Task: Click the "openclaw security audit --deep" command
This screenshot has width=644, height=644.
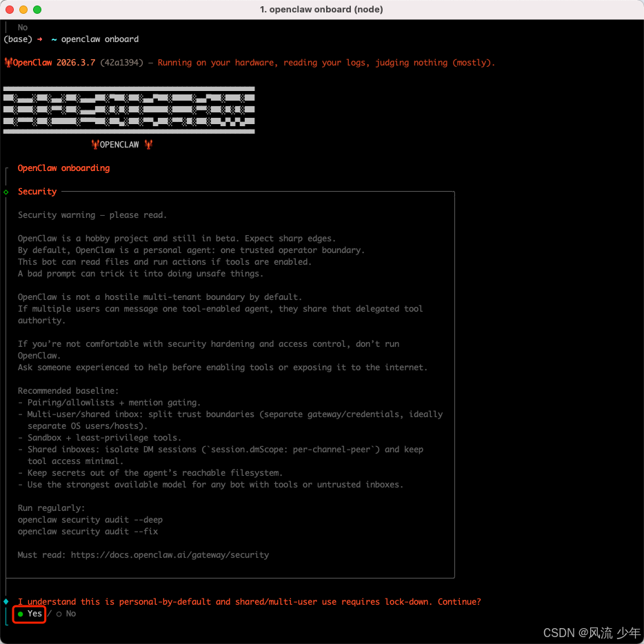Action: [90, 520]
